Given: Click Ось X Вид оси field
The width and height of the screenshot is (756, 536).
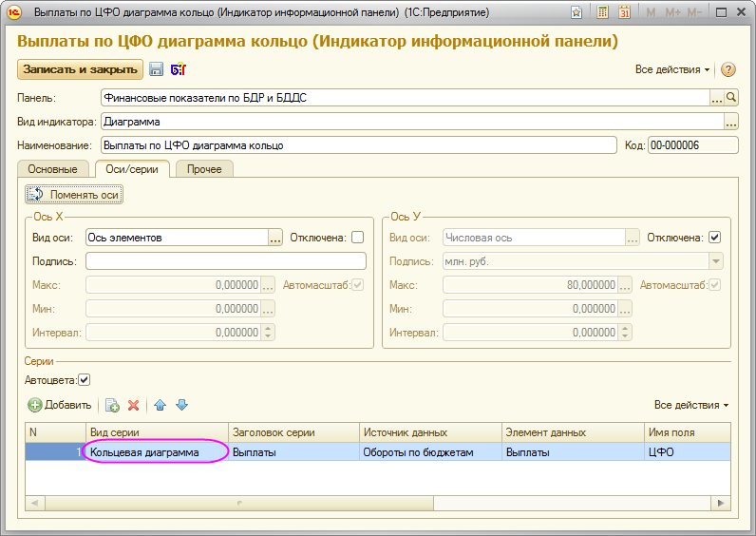Looking at the screenshot, I should (177, 238).
